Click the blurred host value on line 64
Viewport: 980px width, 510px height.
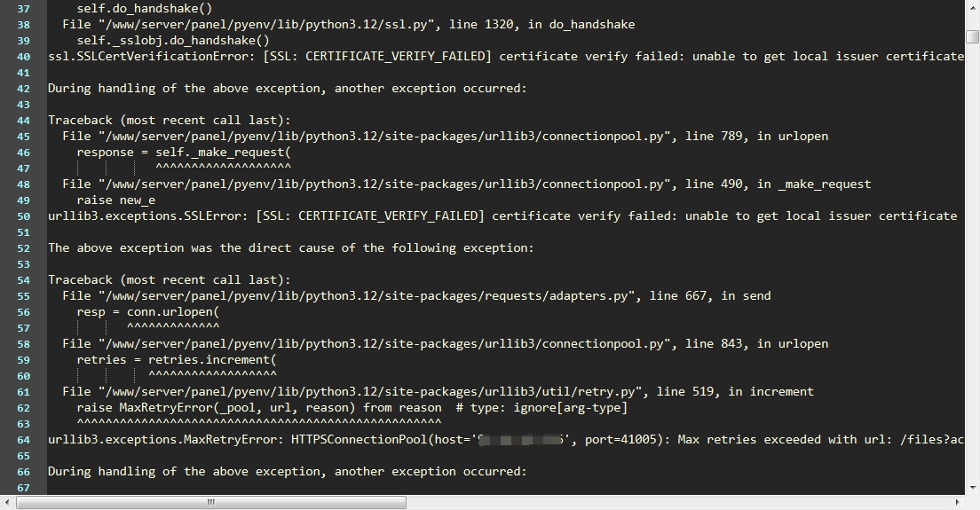[x=521, y=439]
